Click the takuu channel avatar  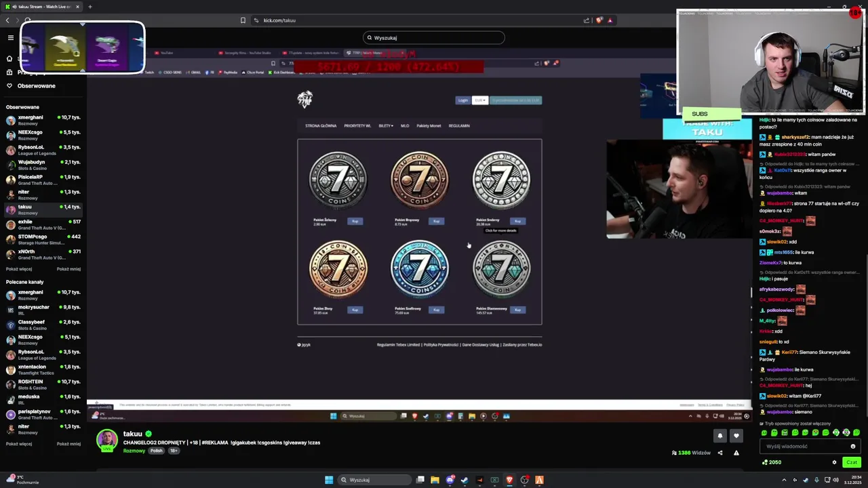tap(106, 440)
